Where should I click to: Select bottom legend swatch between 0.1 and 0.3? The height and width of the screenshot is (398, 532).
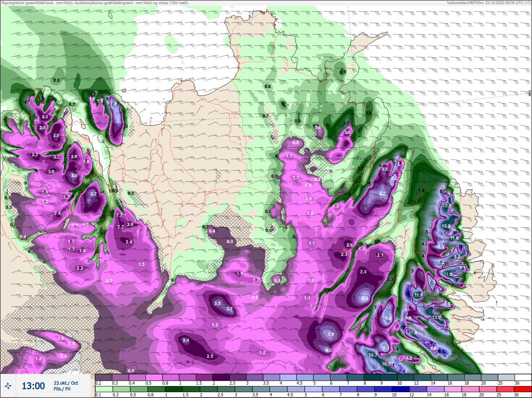pos(104,389)
